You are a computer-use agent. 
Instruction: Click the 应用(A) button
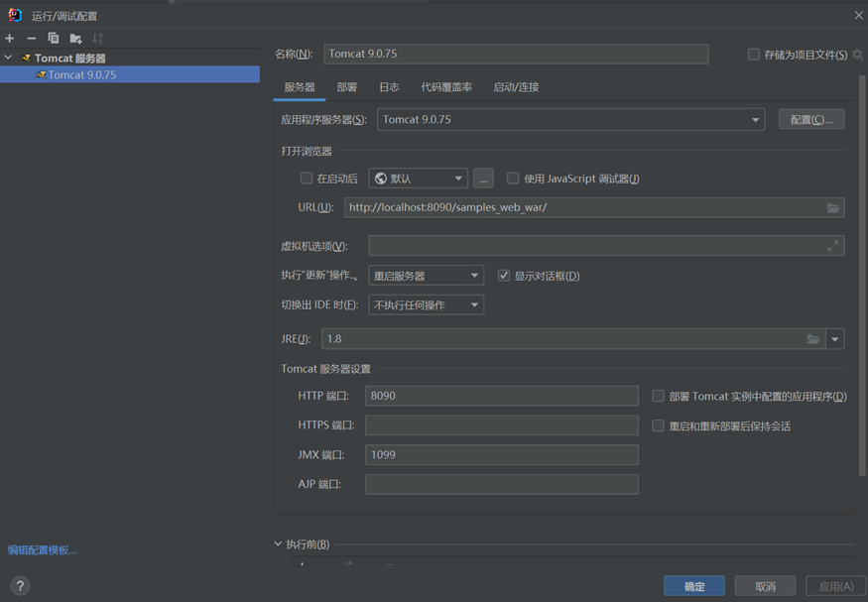(x=836, y=586)
